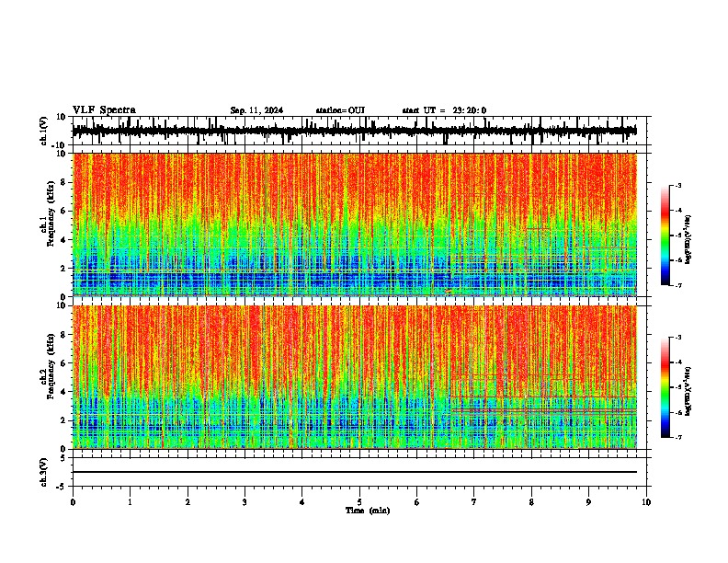The width and height of the screenshot is (728, 563).
Task: Click the "10" tick of ch.1(V) waveform axis
Action: tap(62, 117)
